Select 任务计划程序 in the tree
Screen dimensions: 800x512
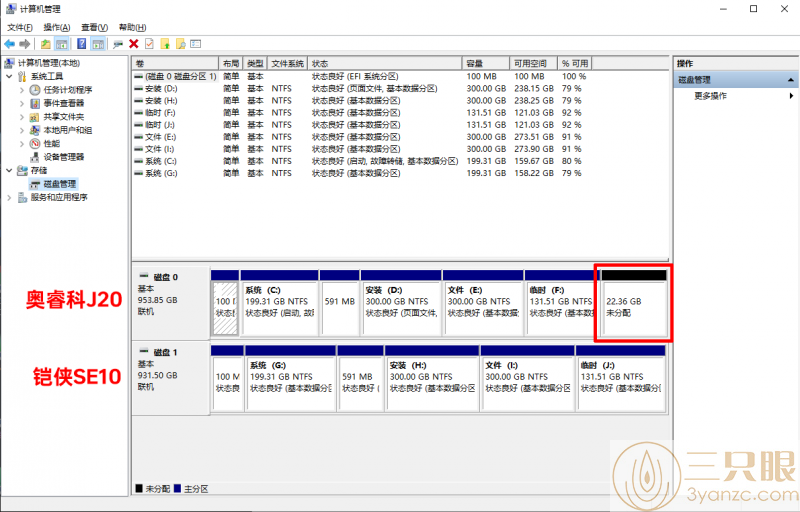tap(68, 90)
